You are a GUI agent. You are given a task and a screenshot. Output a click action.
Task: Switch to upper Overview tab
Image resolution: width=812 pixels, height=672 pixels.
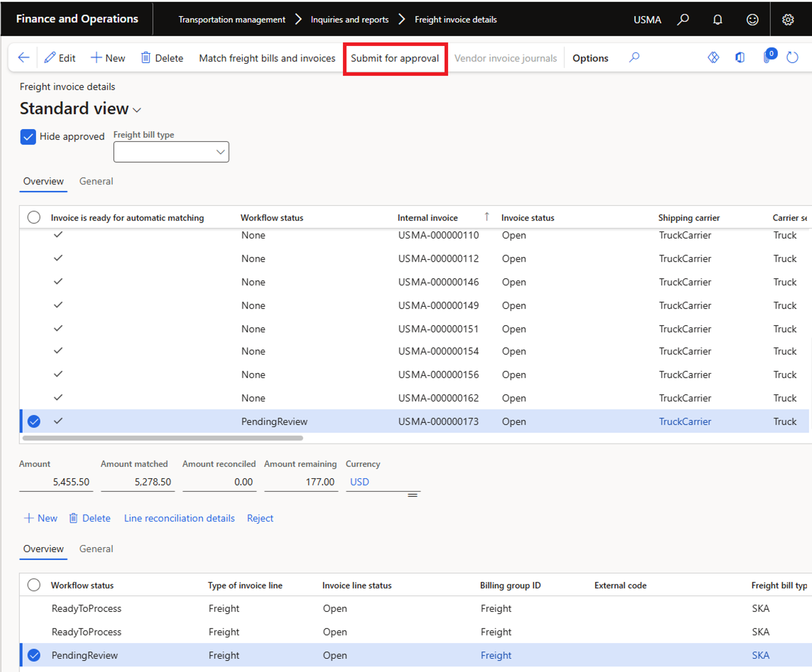click(43, 181)
